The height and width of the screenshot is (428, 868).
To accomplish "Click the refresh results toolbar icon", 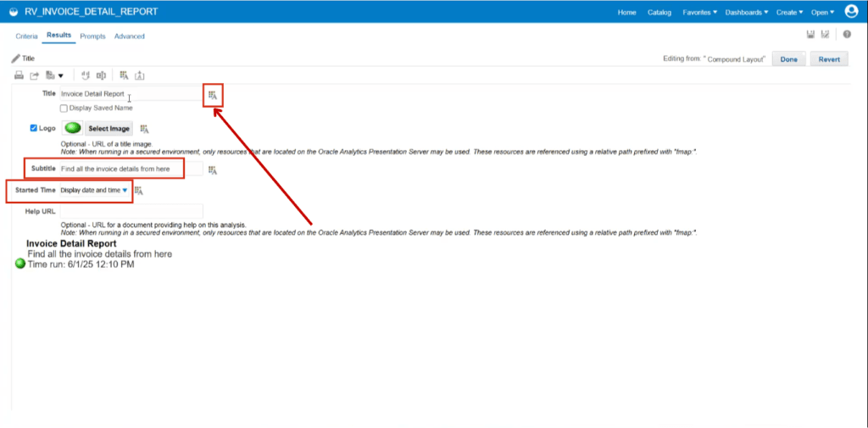I will point(86,75).
